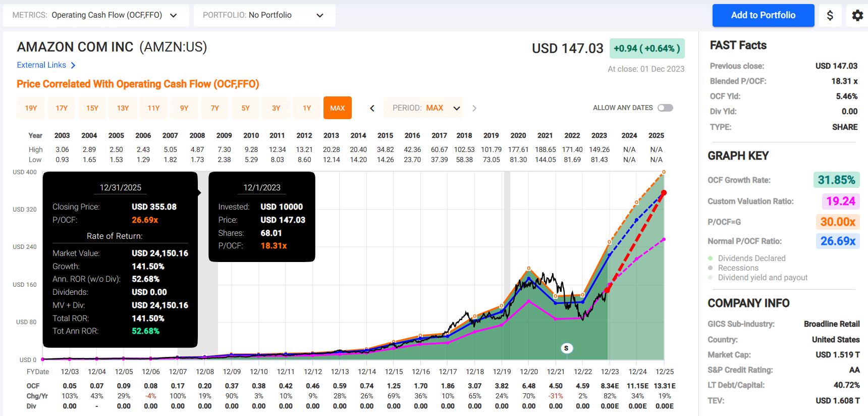Viewport: 868px width, 416px height.
Task: Select the 1Y time range button
Action: point(307,108)
